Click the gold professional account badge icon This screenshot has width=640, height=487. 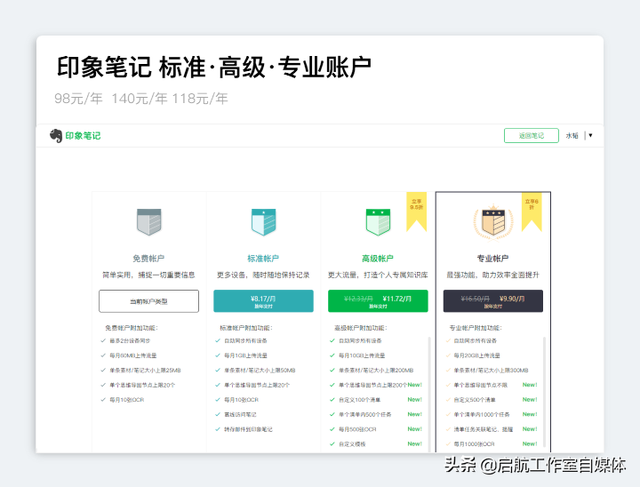(492, 222)
